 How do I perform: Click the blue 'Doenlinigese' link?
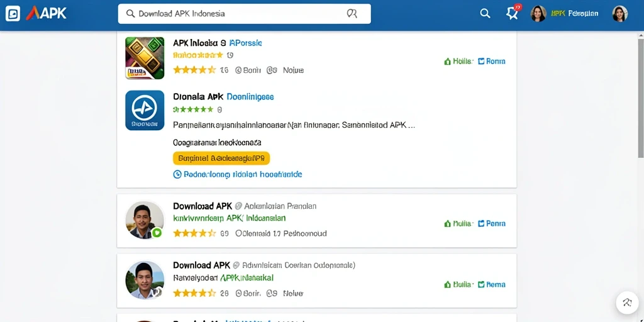tap(250, 97)
